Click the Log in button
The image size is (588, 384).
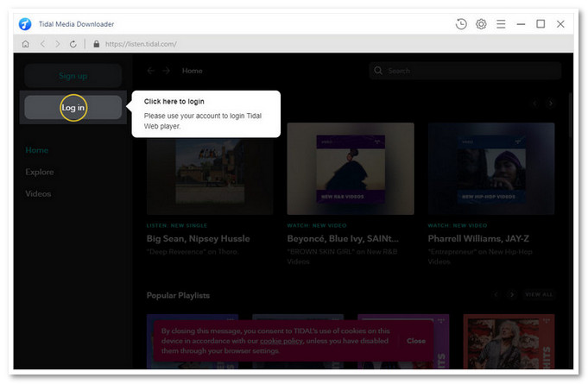click(73, 108)
